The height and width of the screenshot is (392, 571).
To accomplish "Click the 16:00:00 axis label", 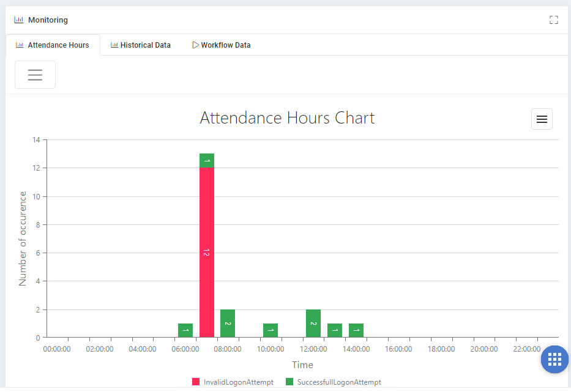I will 398,349.
